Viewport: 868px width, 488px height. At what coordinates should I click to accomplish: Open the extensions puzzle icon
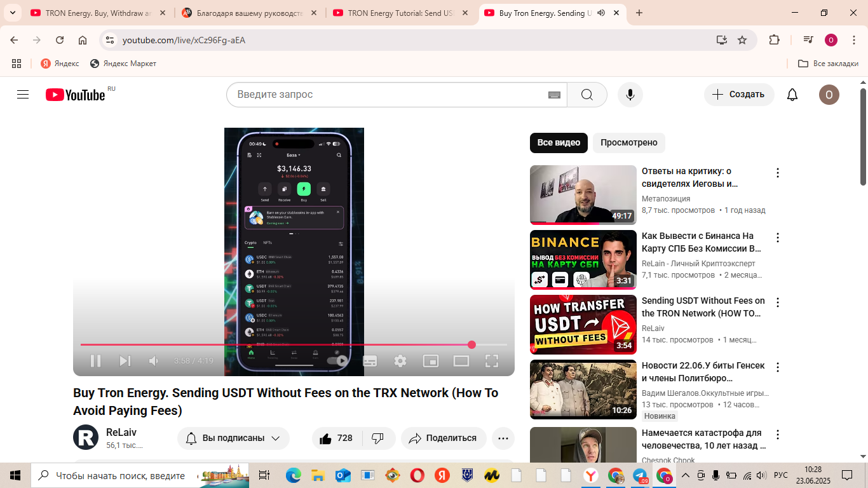click(x=774, y=40)
